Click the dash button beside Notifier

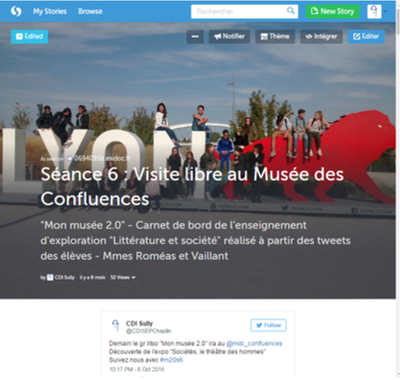click(x=195, y=37)
